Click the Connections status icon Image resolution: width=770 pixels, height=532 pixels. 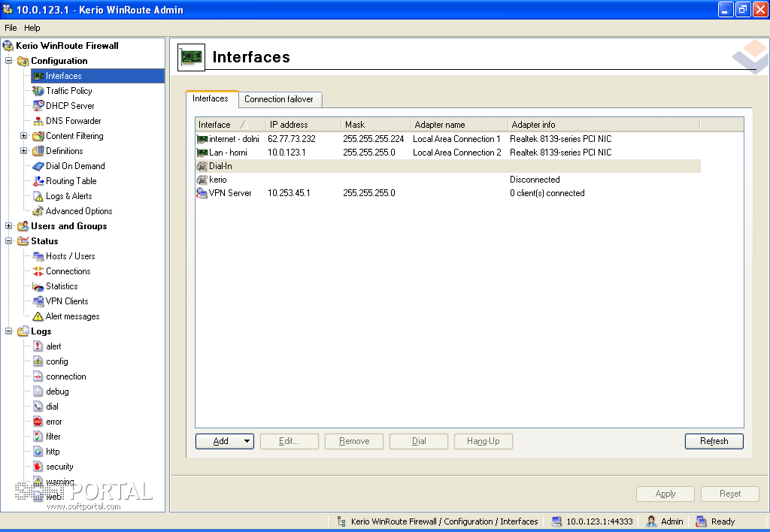coord(38,271)
